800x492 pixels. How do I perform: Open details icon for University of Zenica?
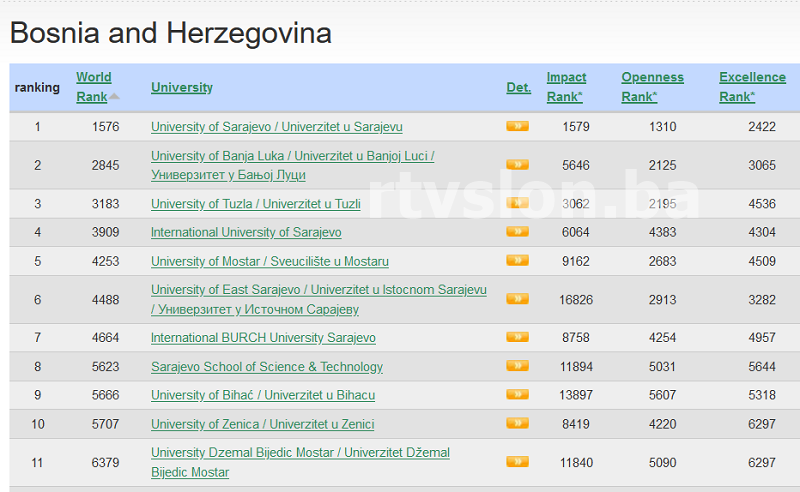[517, 423]
